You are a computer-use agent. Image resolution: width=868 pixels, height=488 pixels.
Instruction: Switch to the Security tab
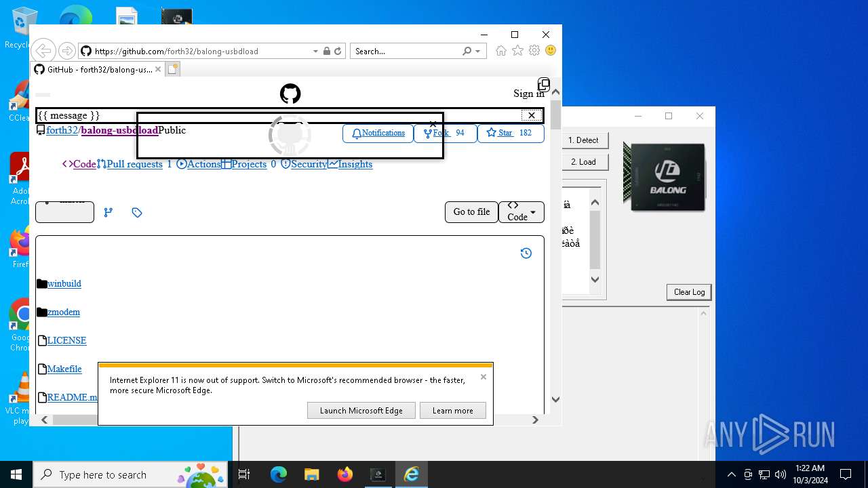click(x=304, y=164)
